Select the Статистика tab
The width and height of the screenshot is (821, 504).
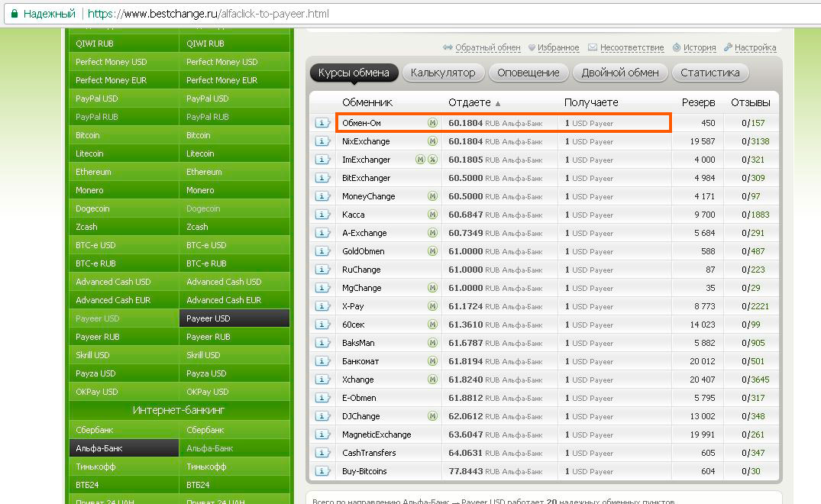709,73
